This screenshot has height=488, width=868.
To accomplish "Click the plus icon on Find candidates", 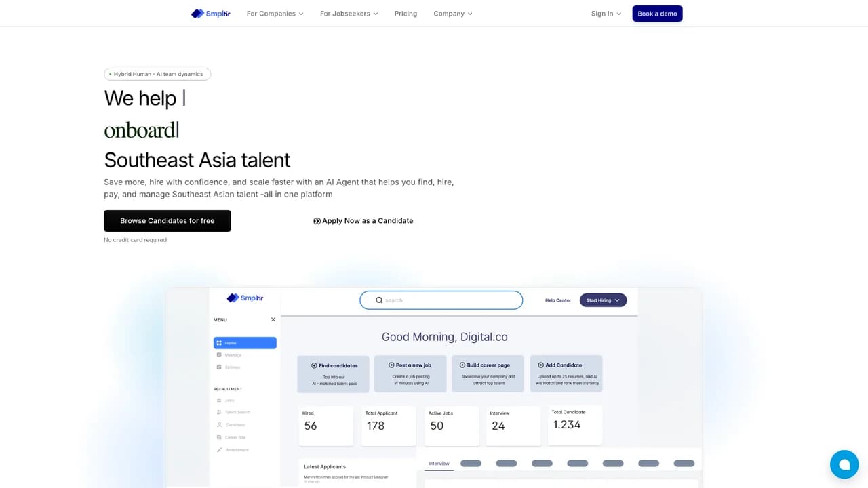I will click(x=315, y=365).
